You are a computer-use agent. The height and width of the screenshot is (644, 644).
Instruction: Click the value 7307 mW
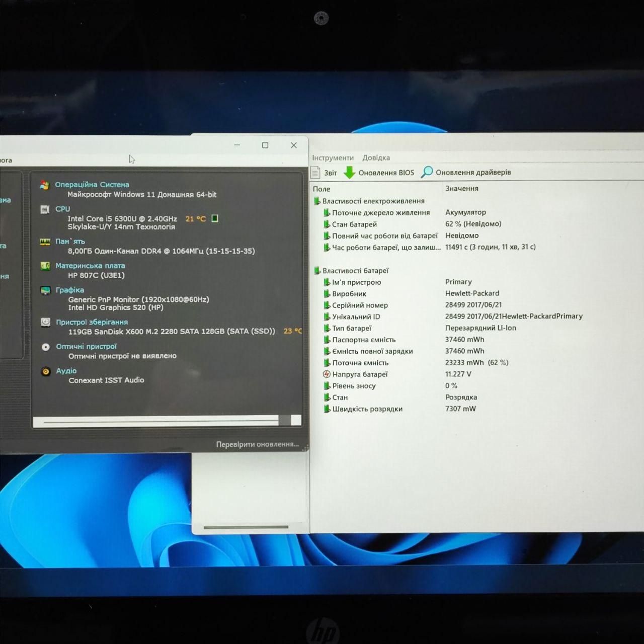click(x=460, y=409)
